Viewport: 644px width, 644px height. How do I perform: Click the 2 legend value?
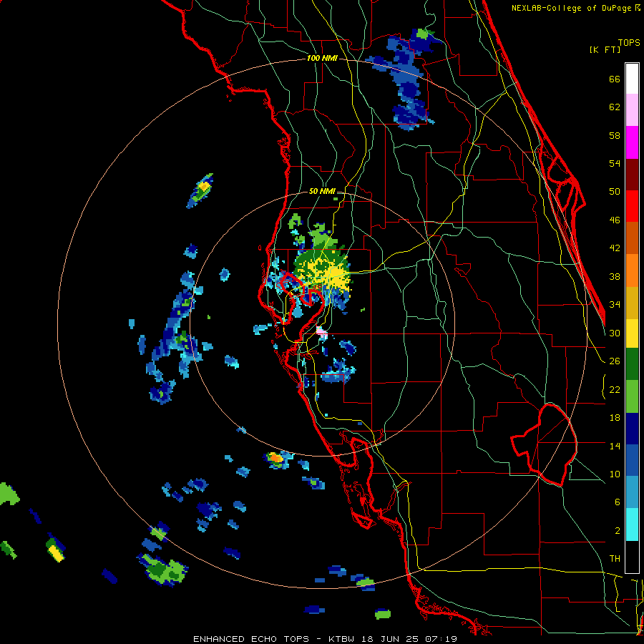pyautogui.click(x=618, y=531)
